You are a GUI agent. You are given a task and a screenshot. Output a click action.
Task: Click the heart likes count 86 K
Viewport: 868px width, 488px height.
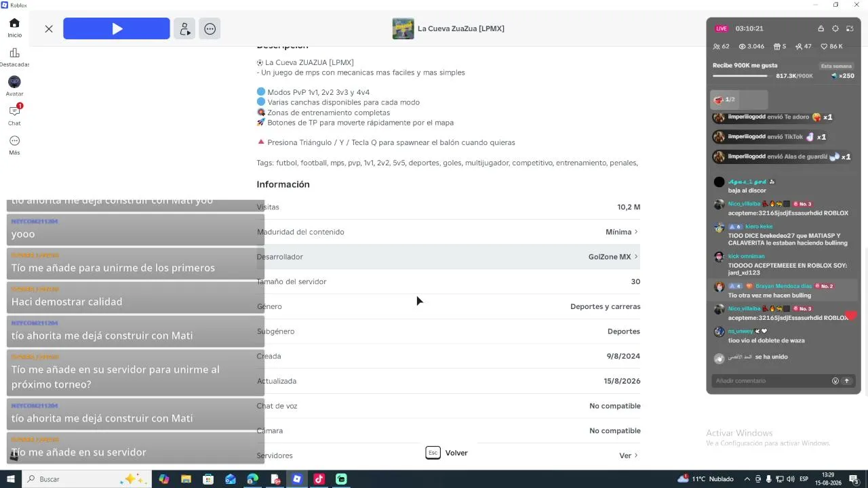pos(832,47)
